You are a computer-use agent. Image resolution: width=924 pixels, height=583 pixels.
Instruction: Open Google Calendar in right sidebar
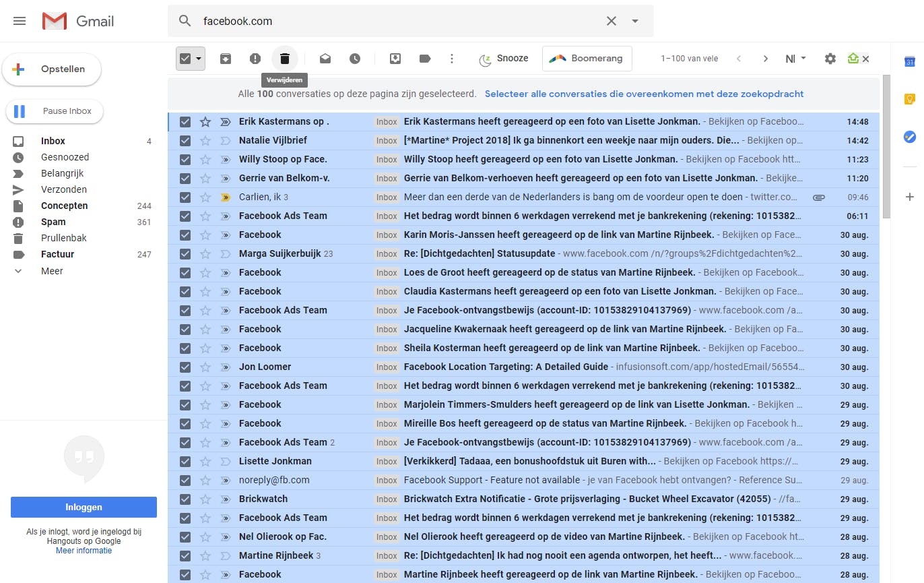pos(910,61)
